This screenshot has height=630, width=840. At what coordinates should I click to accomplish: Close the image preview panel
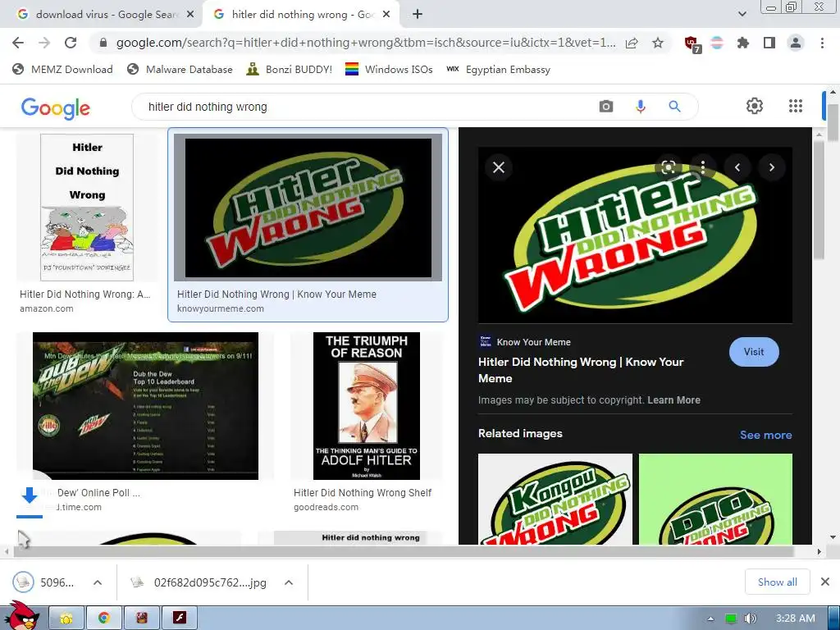(x=499, y=167)
